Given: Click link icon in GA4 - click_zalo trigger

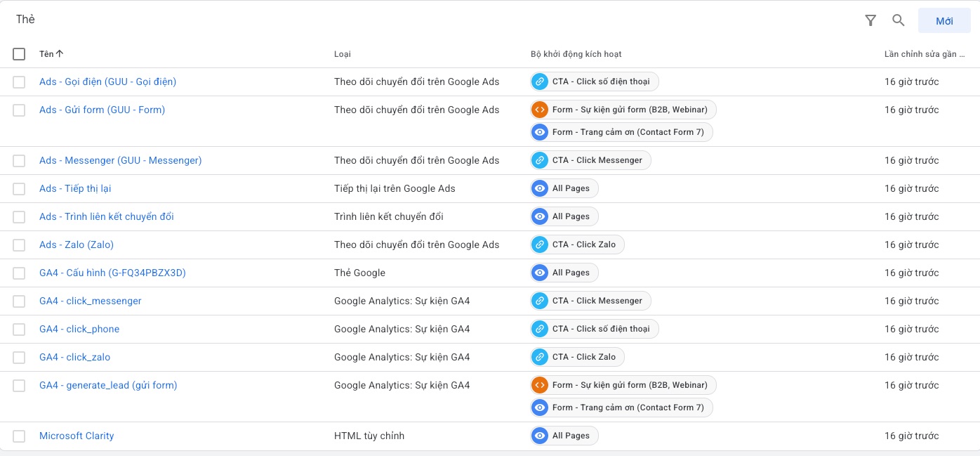Looking at the screenshot, I should [540, 357].
